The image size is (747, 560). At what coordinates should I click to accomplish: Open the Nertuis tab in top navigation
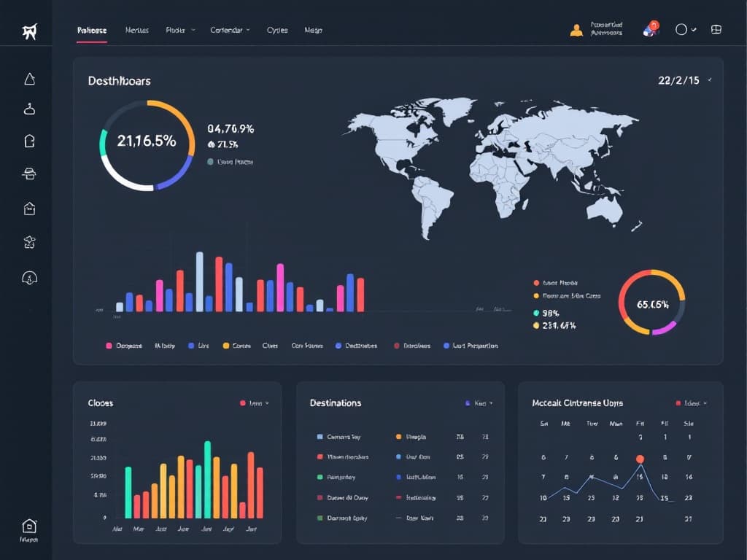pos(137,30)
